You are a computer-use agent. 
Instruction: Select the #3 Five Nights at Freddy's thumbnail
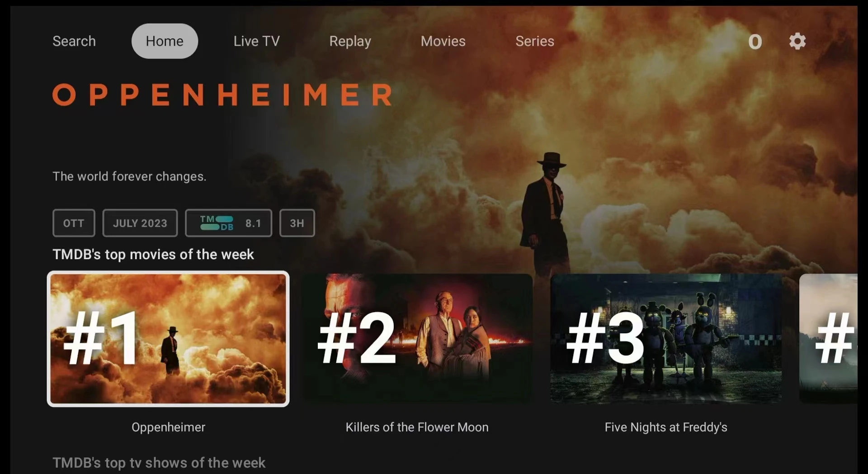(666, 339)
